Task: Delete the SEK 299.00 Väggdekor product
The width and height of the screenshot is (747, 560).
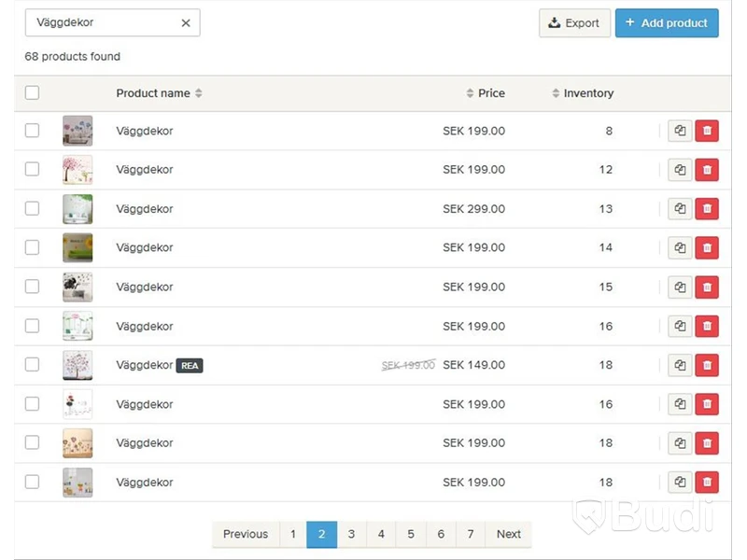Action: tap(707, 208)
